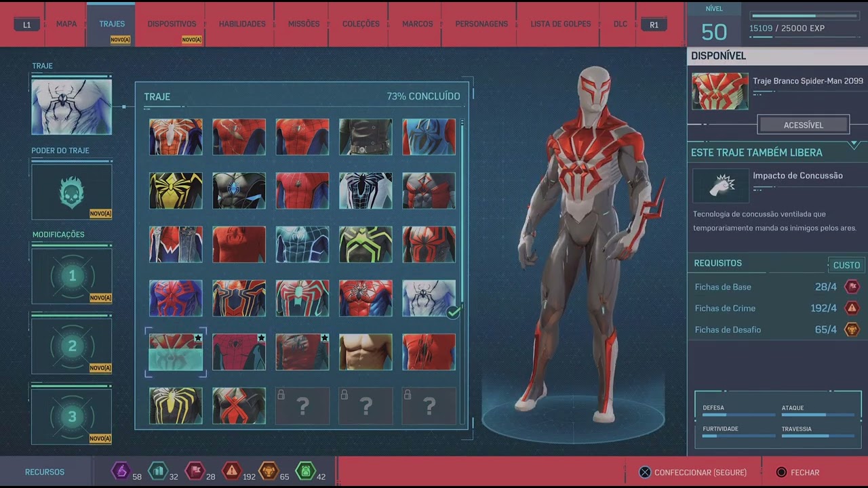View the Lista de Golpes tab

tap(560, 24)
